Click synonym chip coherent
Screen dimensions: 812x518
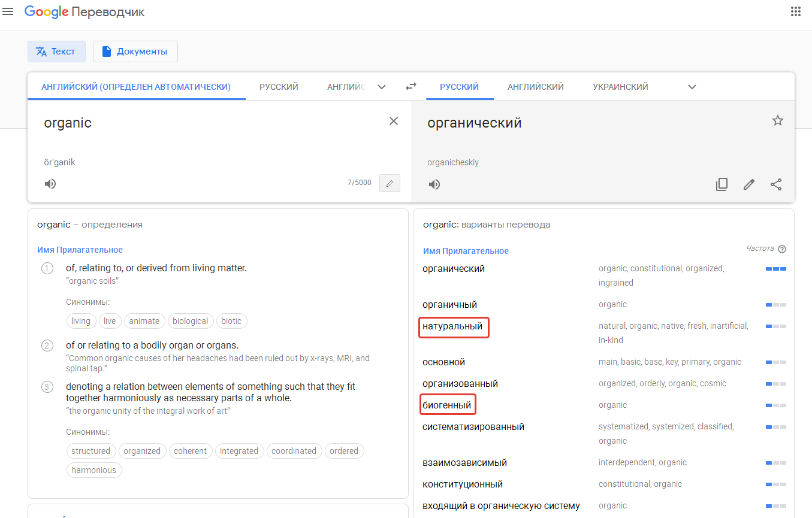tap(191, 451)
